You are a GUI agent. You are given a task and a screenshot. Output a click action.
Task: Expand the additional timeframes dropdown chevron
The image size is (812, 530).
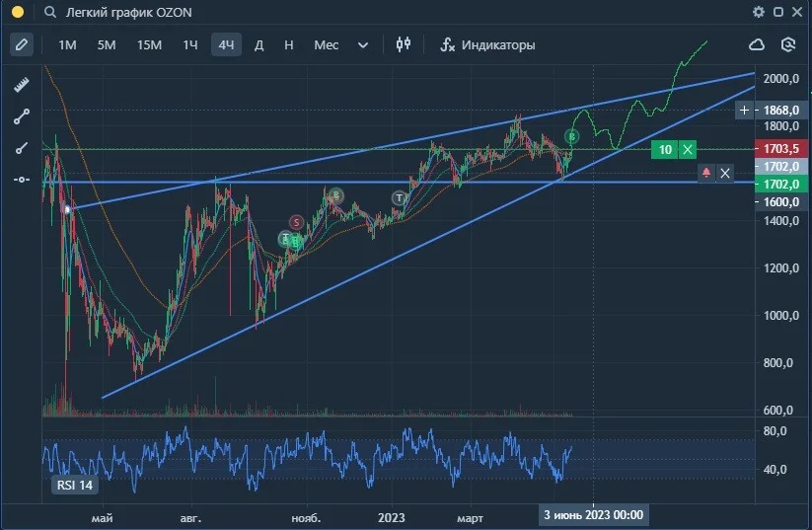(363, 45)
